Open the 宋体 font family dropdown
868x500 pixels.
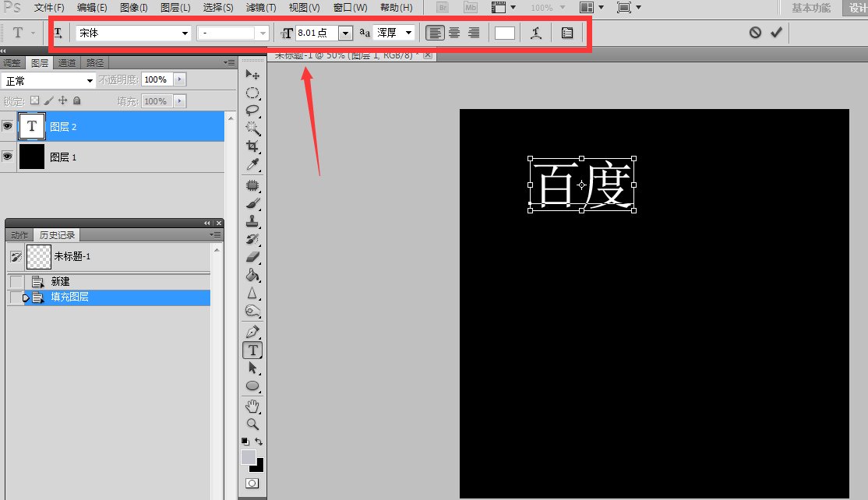point(185,33)
